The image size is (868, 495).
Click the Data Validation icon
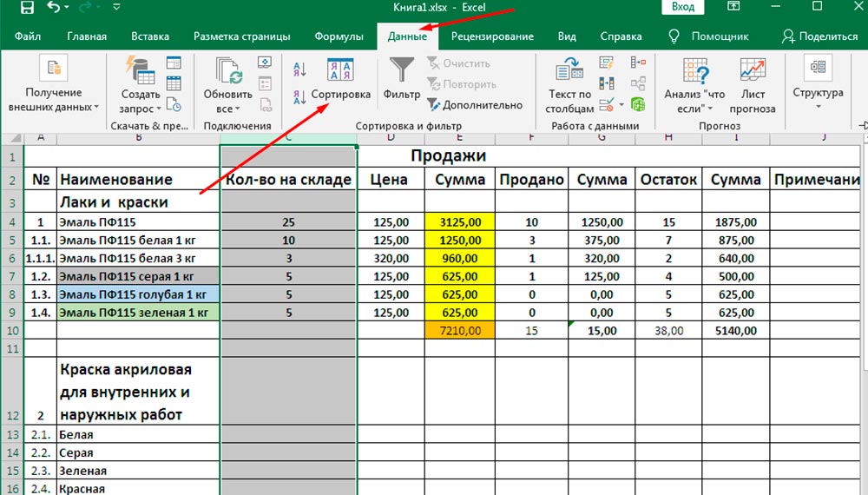[607, 104]
